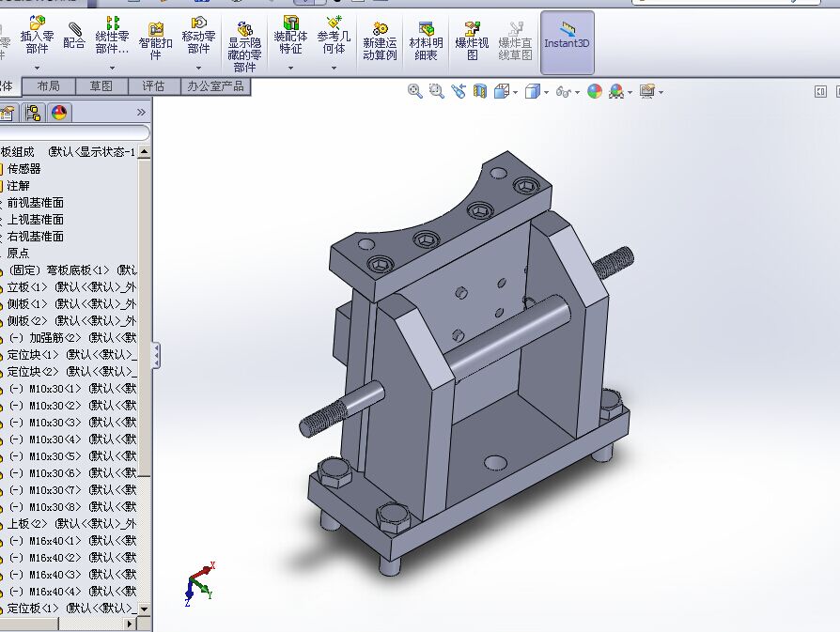
Task: Select 前视基准面 plane in tree
Action: (x=35, y=203)
